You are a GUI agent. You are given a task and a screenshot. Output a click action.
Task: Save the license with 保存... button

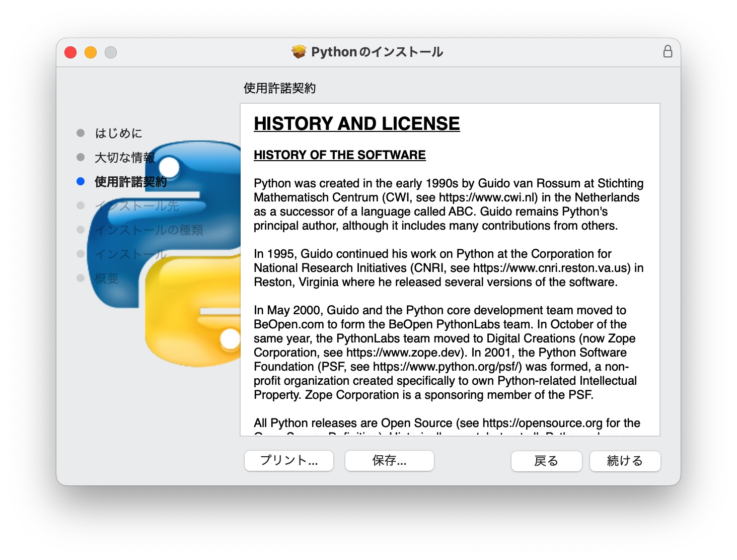pyautogui.click(x=389, y=461)
